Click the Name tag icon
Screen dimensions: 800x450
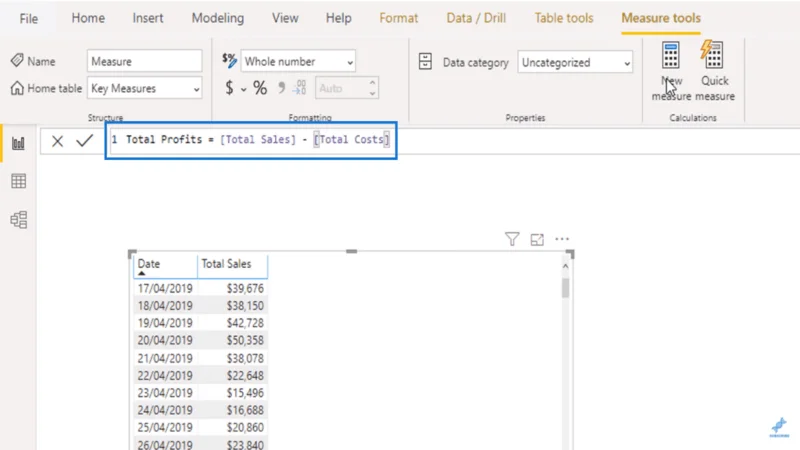coord(17,61)
